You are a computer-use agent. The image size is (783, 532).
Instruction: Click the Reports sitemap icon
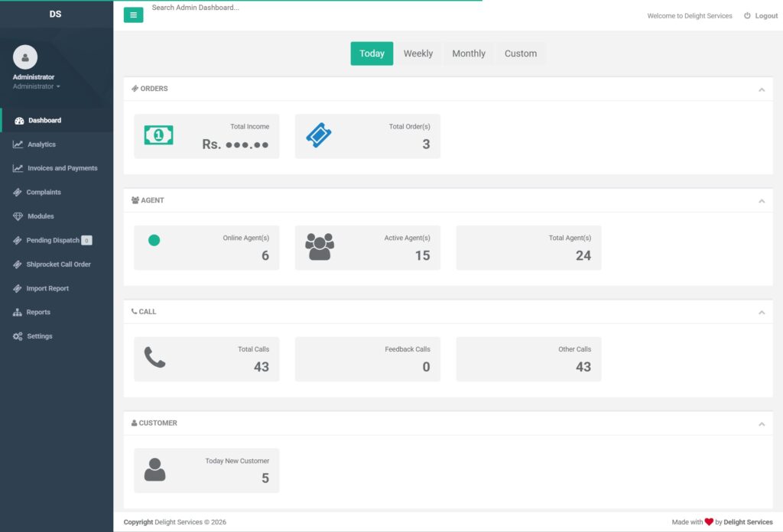pyautogui.click(x=18, y=313)
